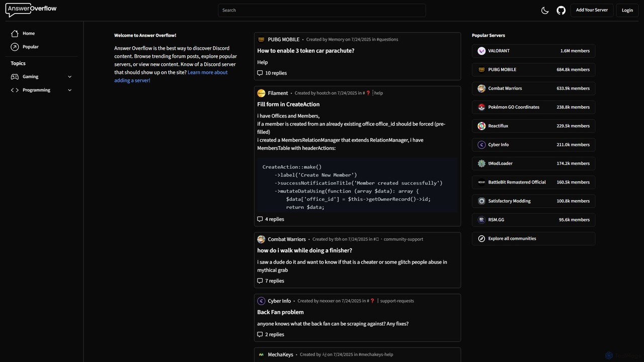Expand the Gaming topic chevron
644x362 pixels.
pos(69,77)
